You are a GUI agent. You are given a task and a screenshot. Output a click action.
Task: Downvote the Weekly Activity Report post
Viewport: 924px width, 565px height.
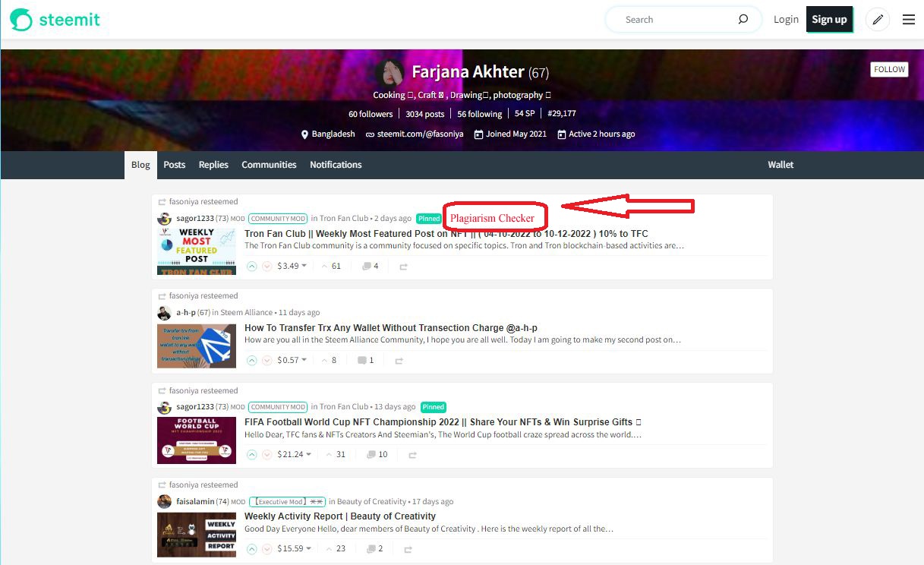pyautogui.click(x=266, y=548)
